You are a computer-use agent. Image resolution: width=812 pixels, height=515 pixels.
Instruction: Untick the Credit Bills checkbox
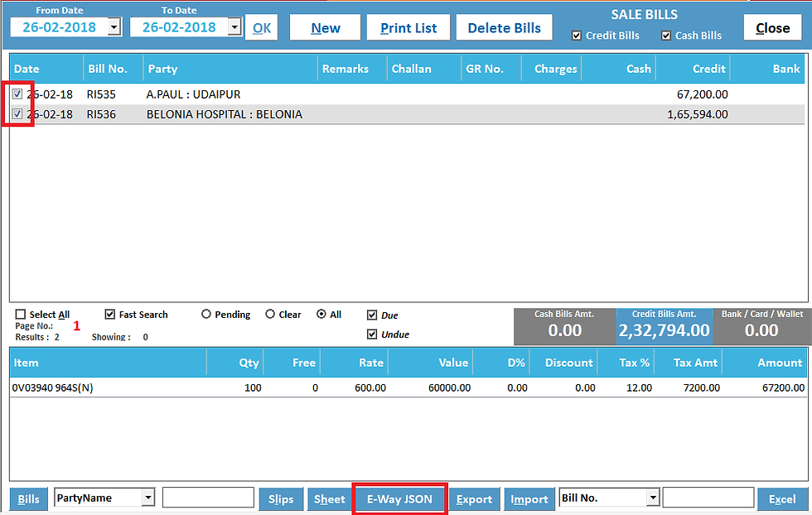click(x=577, y=36)
